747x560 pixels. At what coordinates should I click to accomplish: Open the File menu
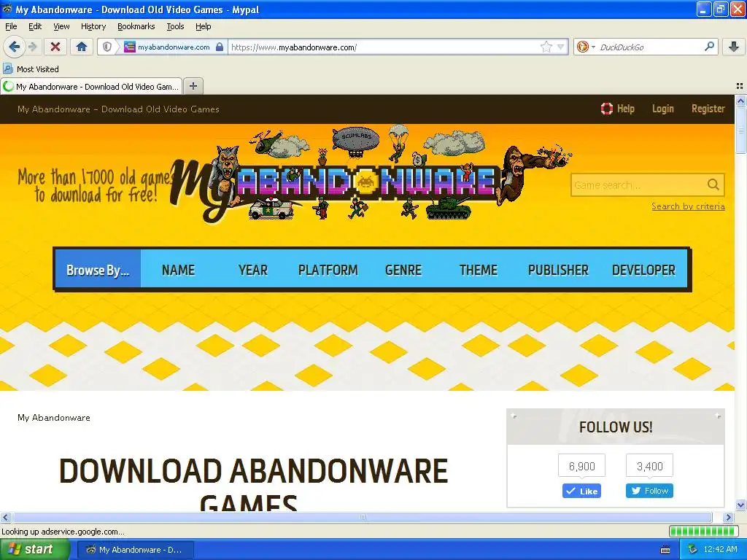(11, 26)
